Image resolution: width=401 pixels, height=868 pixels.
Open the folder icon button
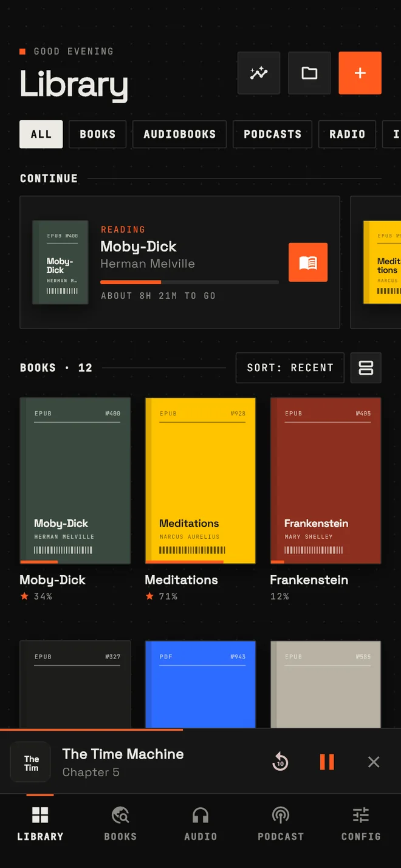tap(309, 73)
